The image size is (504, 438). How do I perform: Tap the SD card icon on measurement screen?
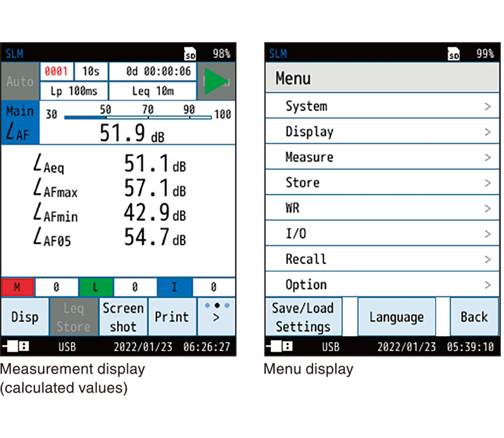pos(190,54)
